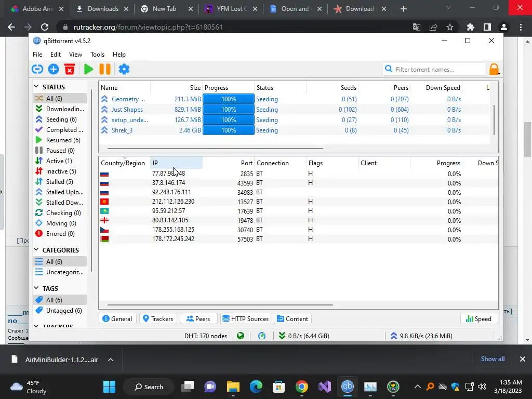532x399 pixels.
Task: Click the Shrek_3 100% progress bar
Action: [229, 130]
